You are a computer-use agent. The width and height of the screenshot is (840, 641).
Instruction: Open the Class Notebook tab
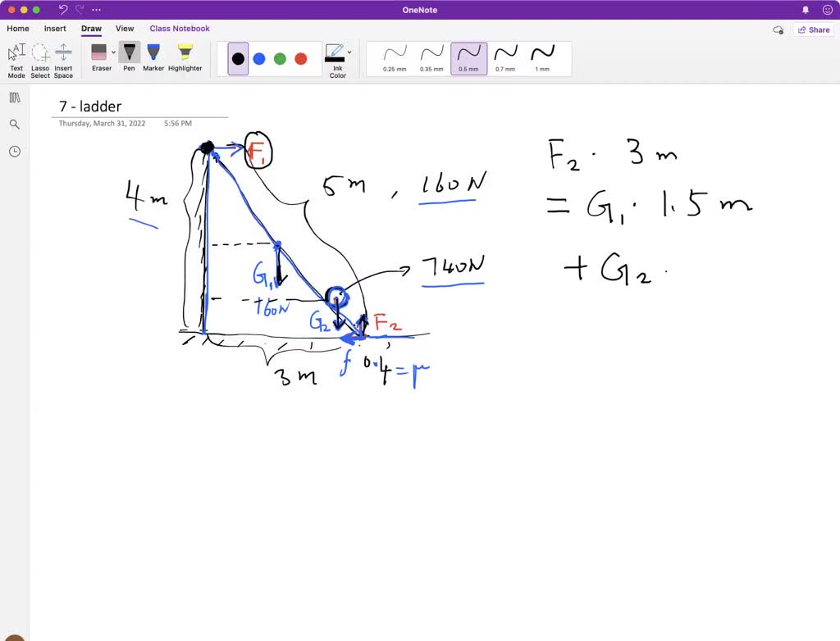coord(180,28)
